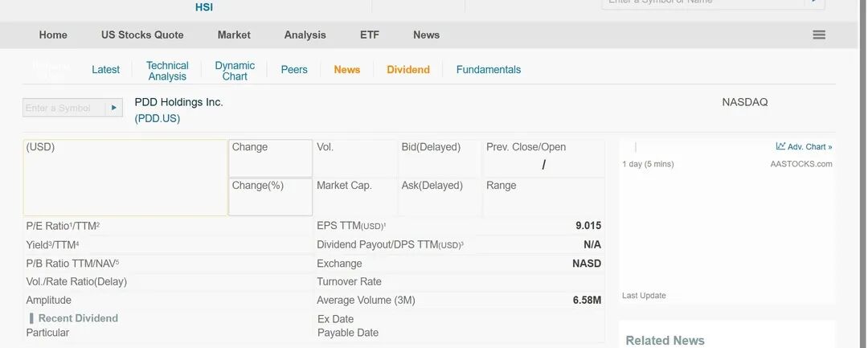Open the hamburger menu icon
Image resolution: width=868 pixels, height=348 pixels.
pos(819,35)
